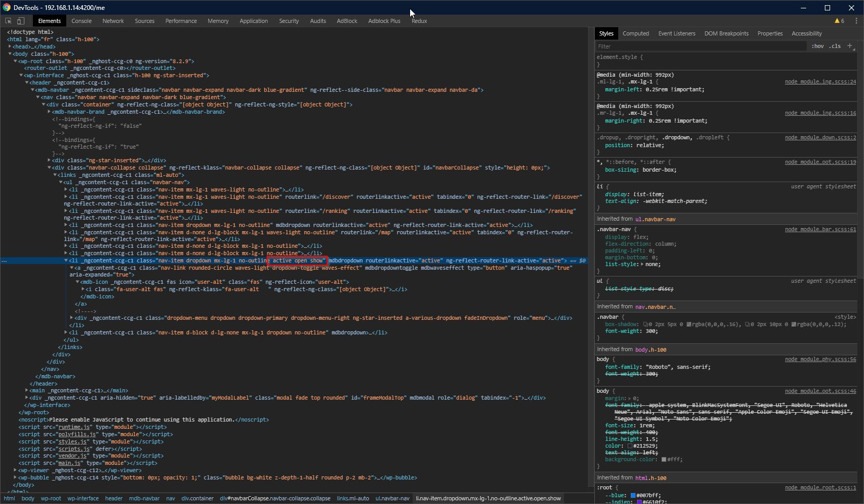Expand the dropdown-menu div node
The width and height of the screenshot is (864, 504).
72,318
